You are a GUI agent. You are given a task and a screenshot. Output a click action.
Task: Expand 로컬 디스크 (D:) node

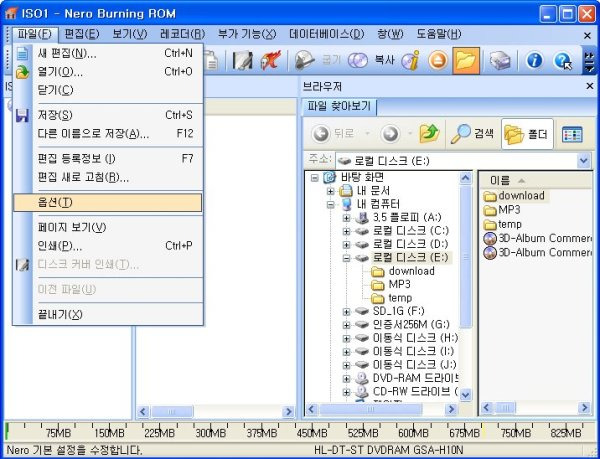point(346,245)
